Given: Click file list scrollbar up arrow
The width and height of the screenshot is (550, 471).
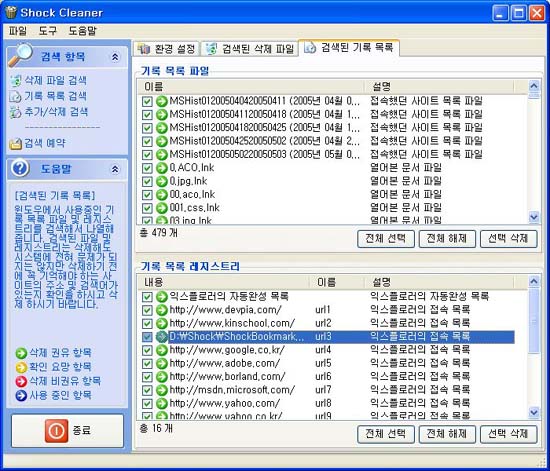Looking at the screenshot, I should [534, 86].
